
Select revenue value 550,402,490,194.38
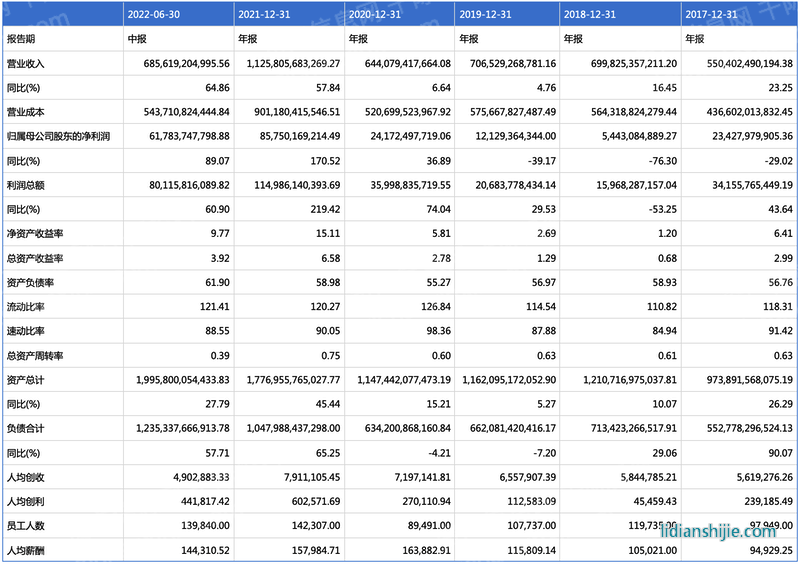[750, 63]
